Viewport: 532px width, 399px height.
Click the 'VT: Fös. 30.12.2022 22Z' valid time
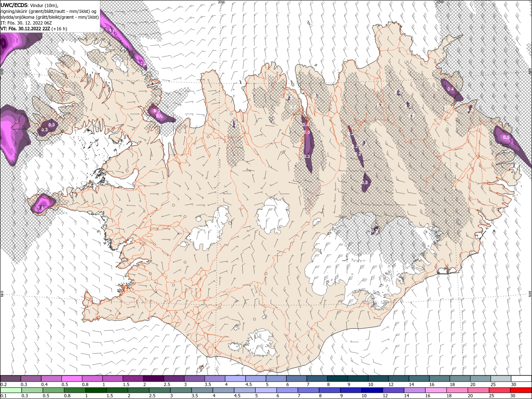[25, 29]
